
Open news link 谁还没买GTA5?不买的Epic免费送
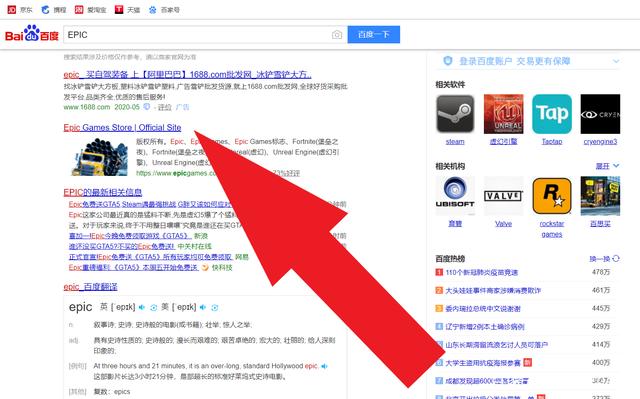pos(122,246)
